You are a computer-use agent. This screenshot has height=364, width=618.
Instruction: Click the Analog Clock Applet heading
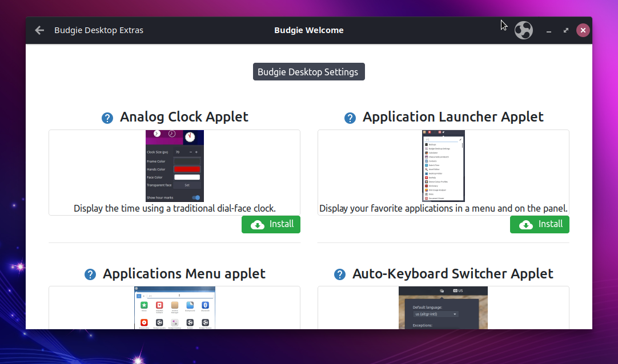(184, 117)
